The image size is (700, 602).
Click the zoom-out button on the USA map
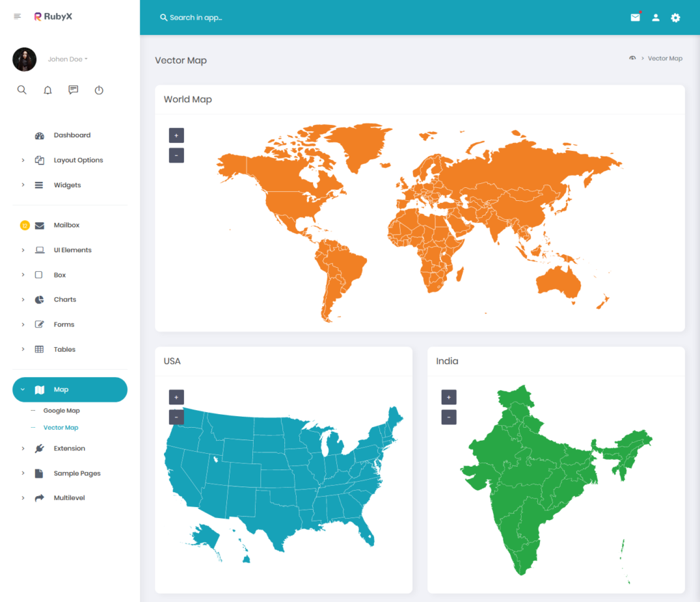tap(176, 417)
